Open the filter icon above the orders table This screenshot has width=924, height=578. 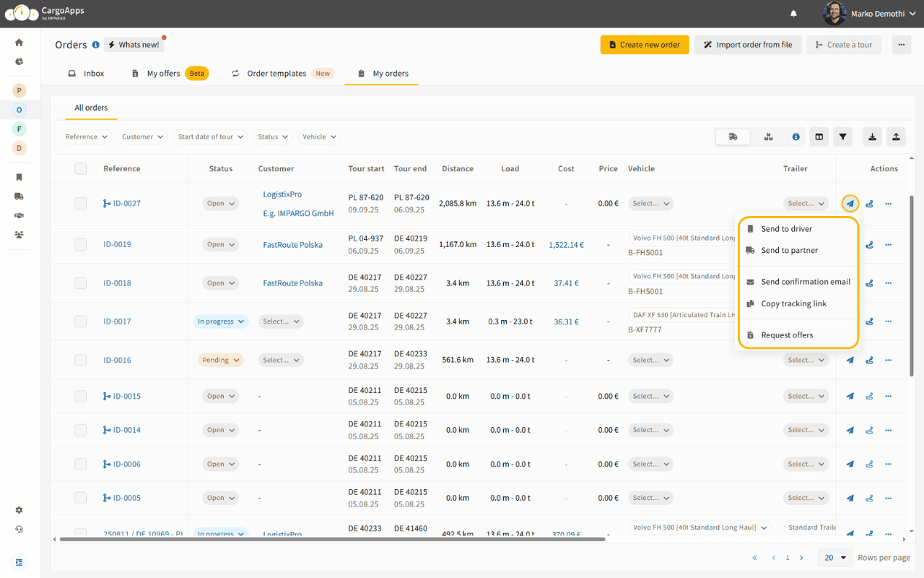pyautogui.click(x=842, y=137)
